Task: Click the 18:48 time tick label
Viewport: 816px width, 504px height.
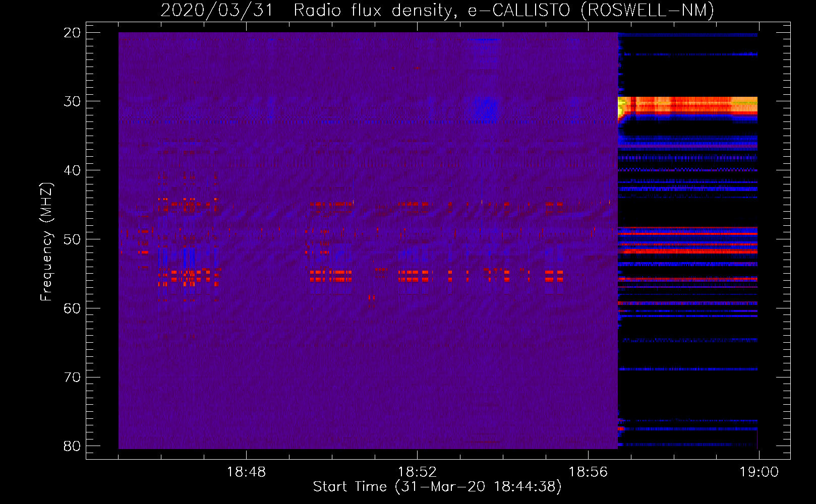Action: pos(246,472)
